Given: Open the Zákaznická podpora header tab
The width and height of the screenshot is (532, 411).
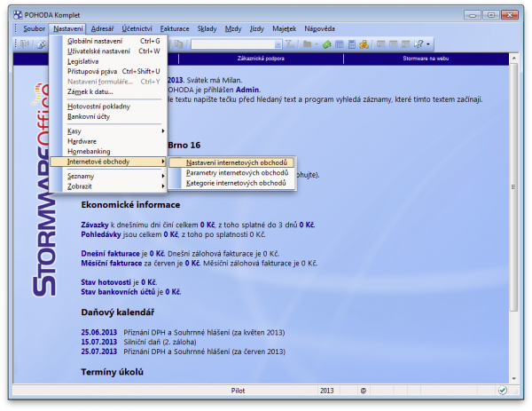Looking at the screenshot, I should coord(261,59).
